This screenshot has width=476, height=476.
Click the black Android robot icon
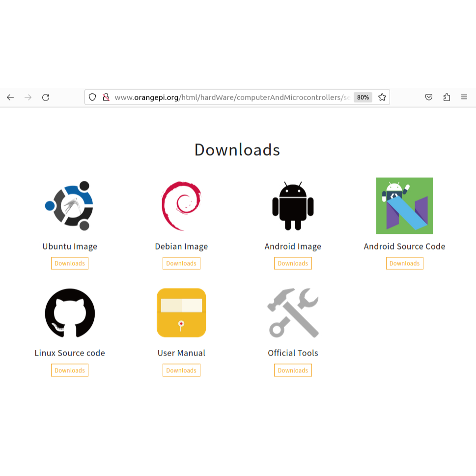click(293, 206)
